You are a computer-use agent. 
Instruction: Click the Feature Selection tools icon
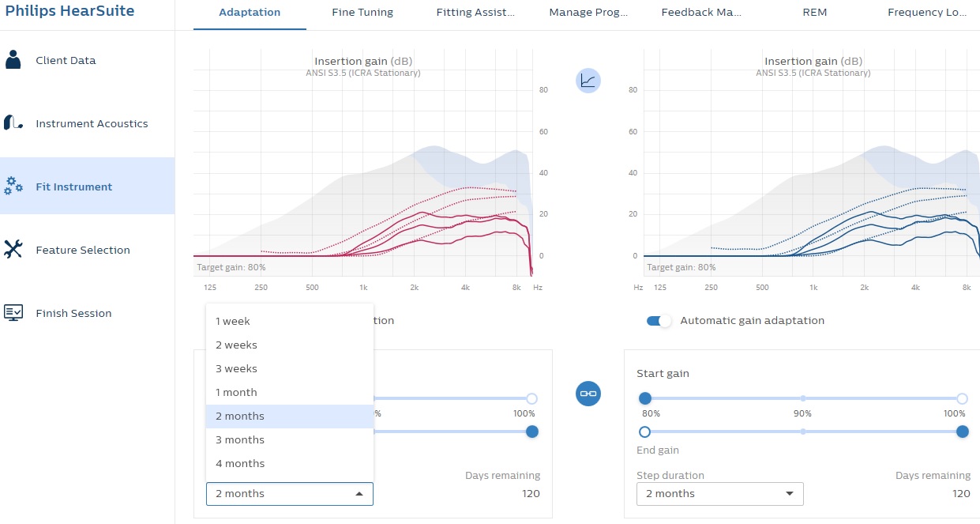pos(13,250)
